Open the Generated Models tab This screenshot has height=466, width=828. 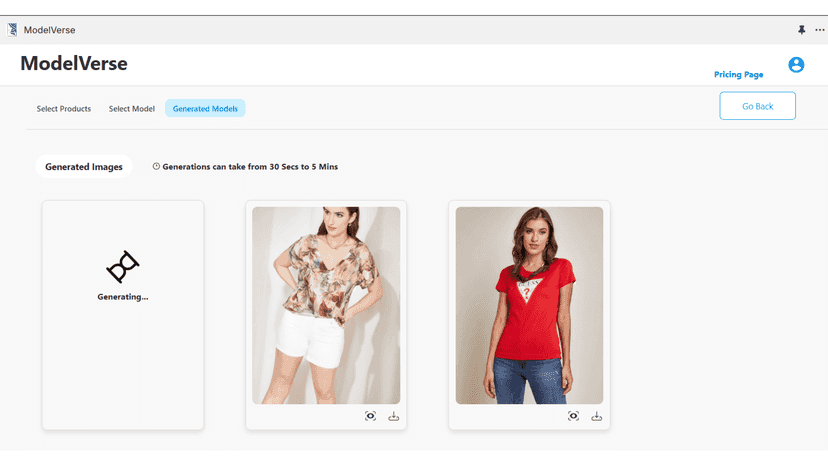(205, 108)
